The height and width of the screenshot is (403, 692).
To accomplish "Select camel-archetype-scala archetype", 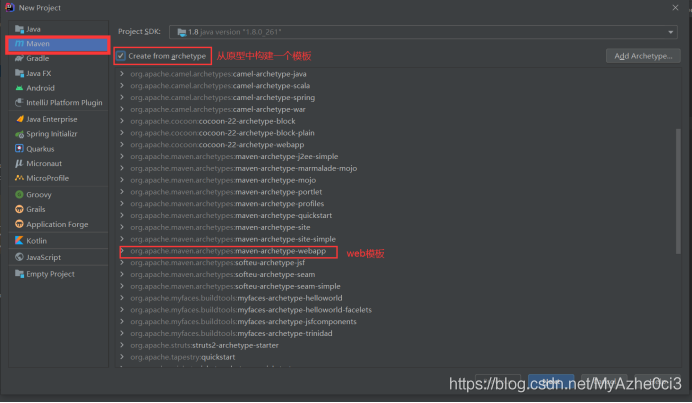I will pos(220,86).
